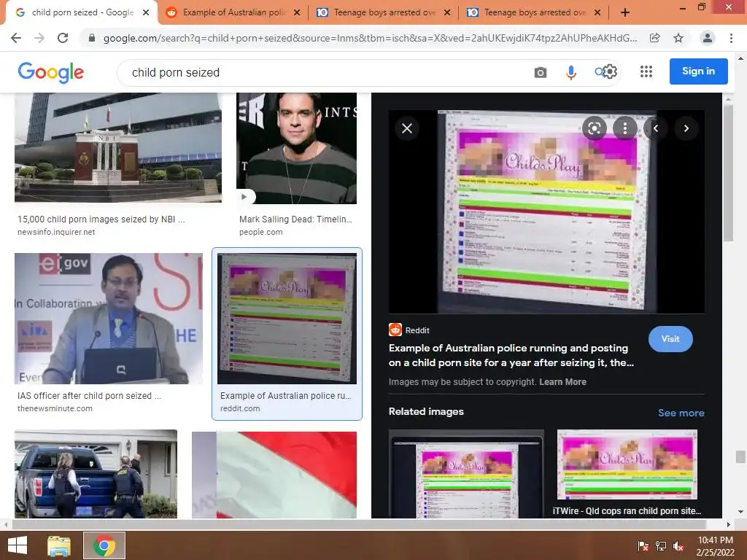This screenshot has width=747, height=560.
Task: Open 'Example of Australian police running' title link
Action: (x=511, y=355)
